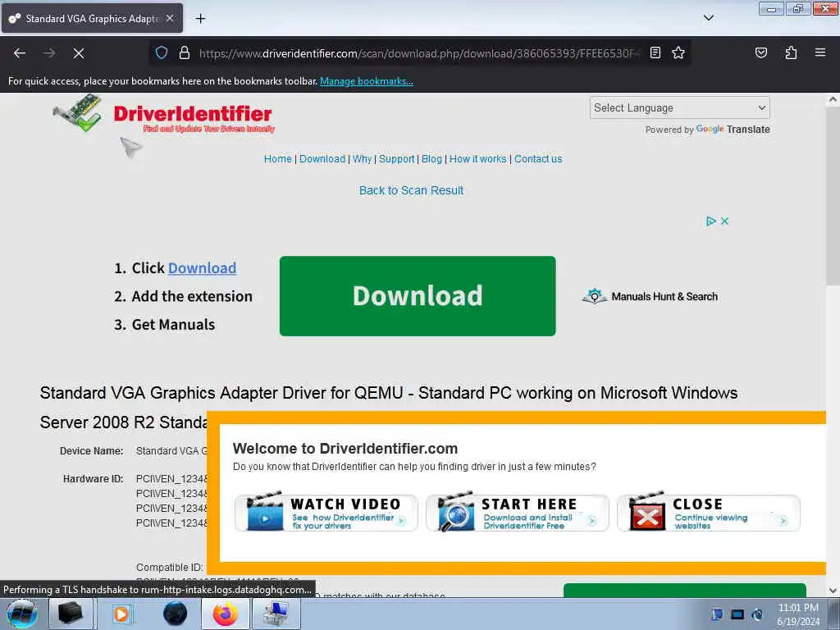Toggle reader view icon in address bar
This screenshot has height=630, width=840.
pyautogui.click(x=655, y=52)
